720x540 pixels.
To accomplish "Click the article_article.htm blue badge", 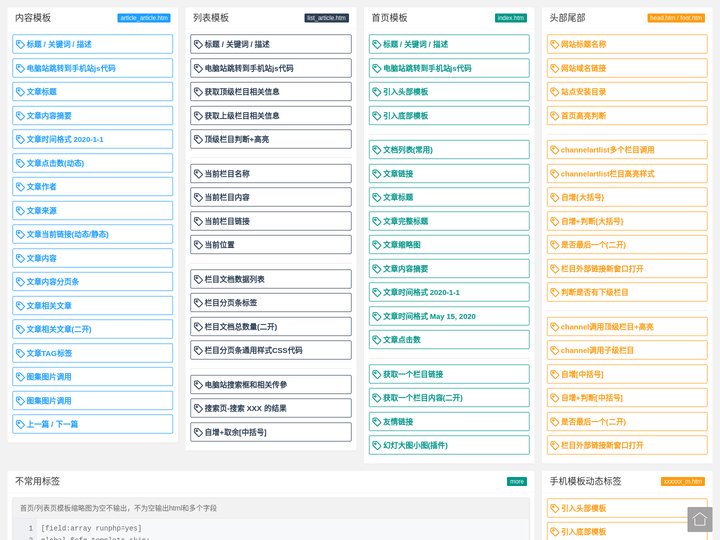I will (x=144, y=18).
